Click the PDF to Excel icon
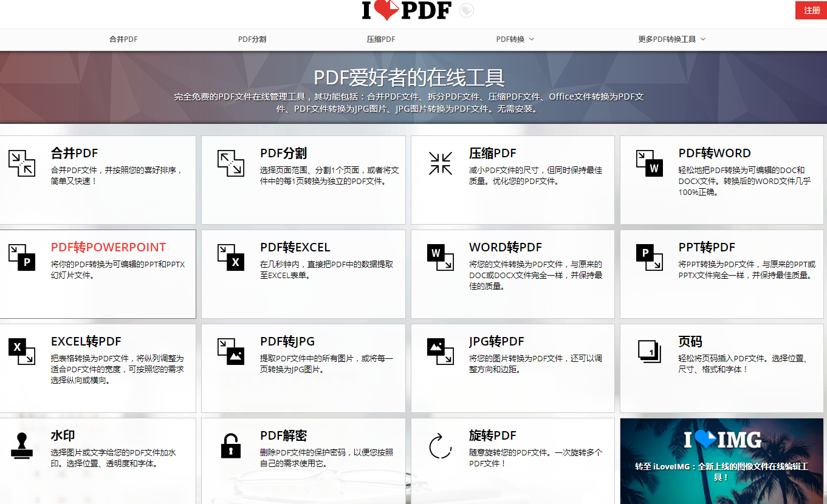Viewport: 827px width, 504px height. point(231,257)
